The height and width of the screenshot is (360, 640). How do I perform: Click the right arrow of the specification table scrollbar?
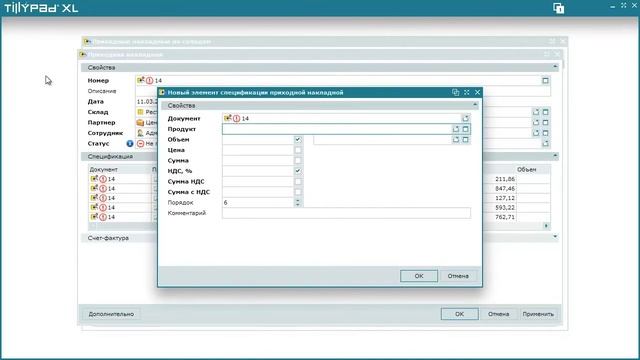(x=546, y=226)
